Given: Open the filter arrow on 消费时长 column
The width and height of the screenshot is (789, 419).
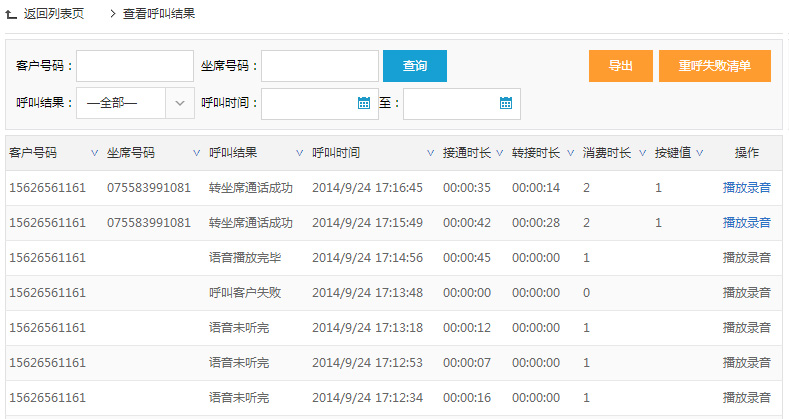Looking at the screenshot, I should point(640,154).
